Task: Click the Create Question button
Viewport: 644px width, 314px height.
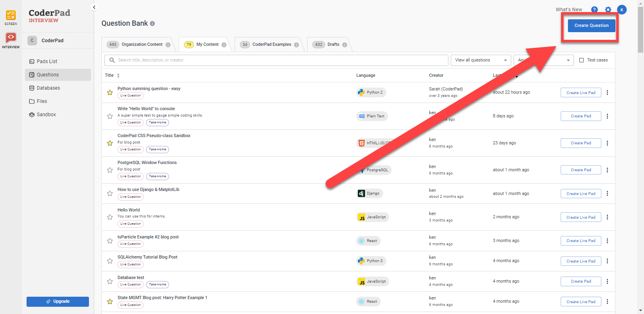Action: pos(591,26)
